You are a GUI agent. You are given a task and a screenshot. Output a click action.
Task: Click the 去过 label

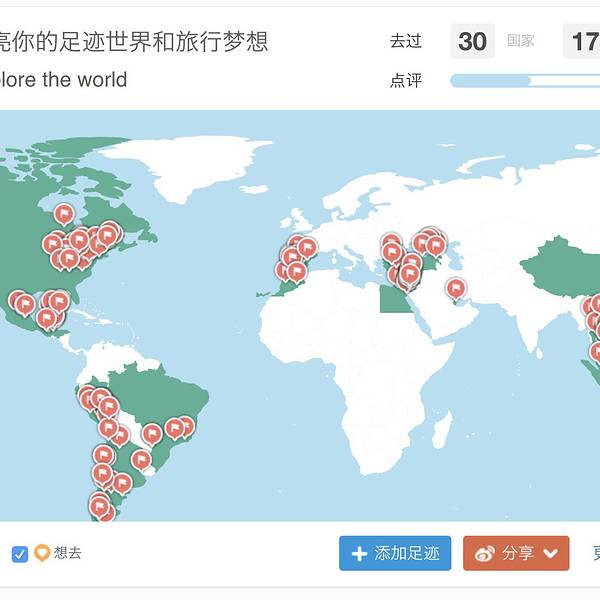[x=406, y=41]
